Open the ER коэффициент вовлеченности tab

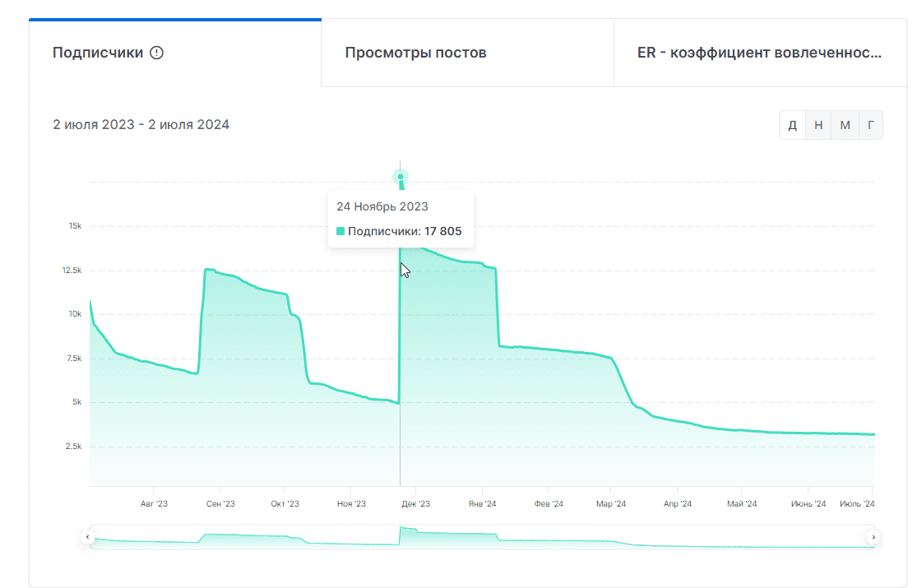tap(759, 53)
